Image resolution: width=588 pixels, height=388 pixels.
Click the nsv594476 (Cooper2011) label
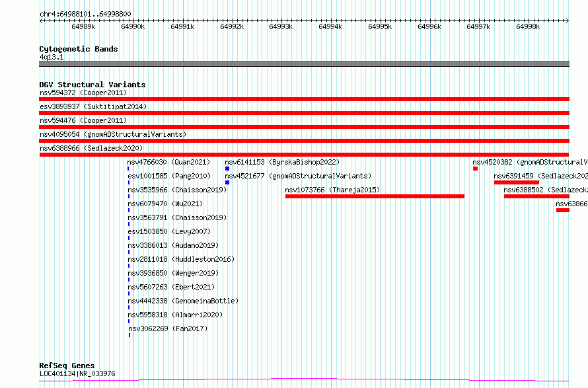coord(83,120)
